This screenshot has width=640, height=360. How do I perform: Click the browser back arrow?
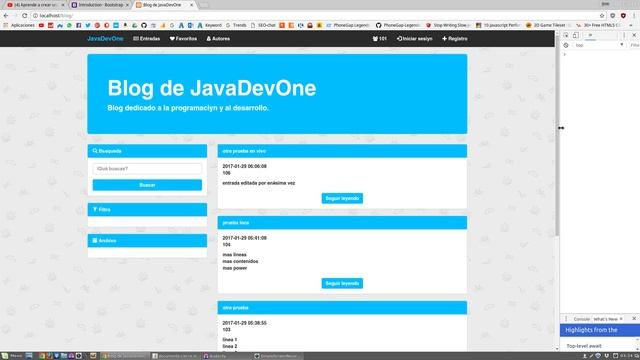tap(6, 16)
